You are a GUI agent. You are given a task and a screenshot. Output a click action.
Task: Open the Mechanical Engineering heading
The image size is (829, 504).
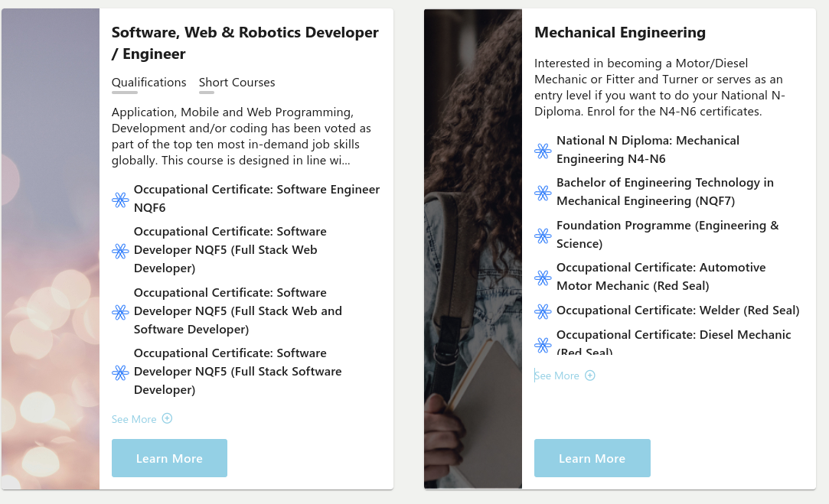click(x=619, y=32)
